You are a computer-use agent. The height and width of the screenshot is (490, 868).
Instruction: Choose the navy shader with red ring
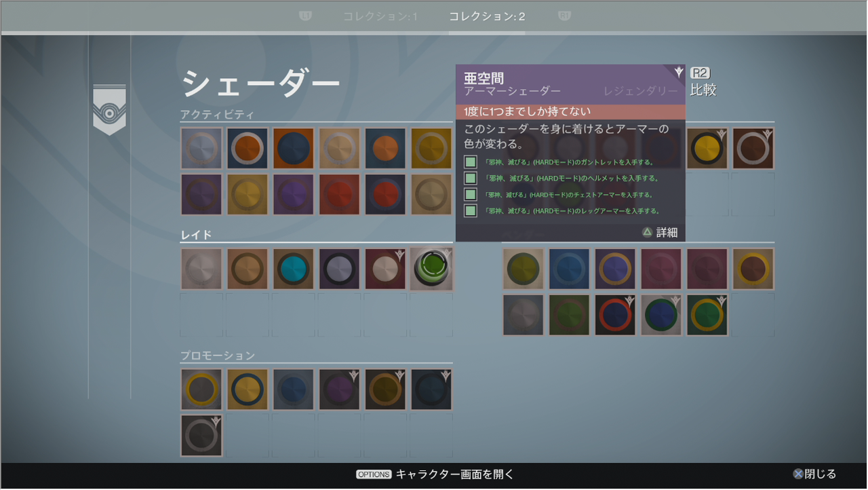click(x=615, y=315)
